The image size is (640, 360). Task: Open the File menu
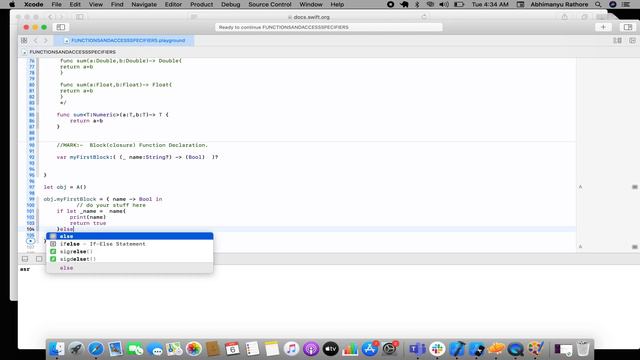tap(56, 4)
